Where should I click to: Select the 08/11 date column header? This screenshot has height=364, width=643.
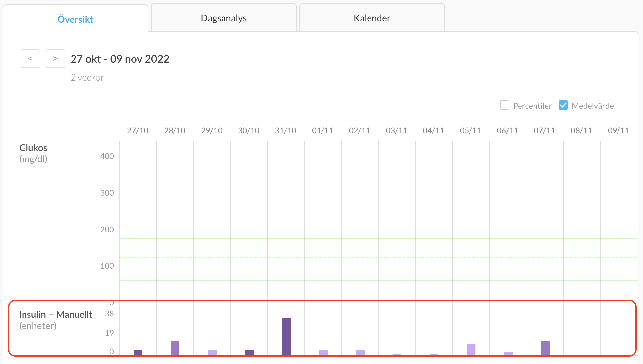click(x=581, y=130)
